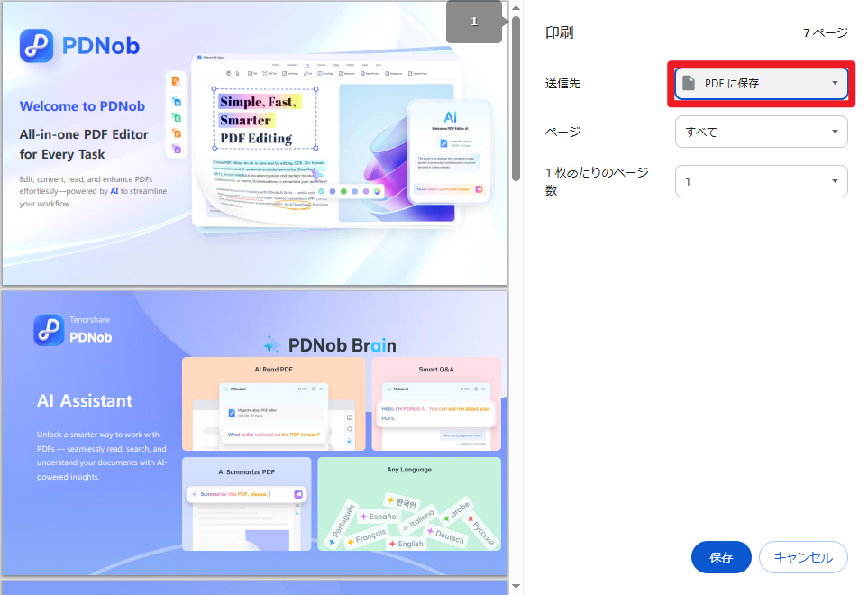Click the Smart Q&A card in preview

coord(436,404)
